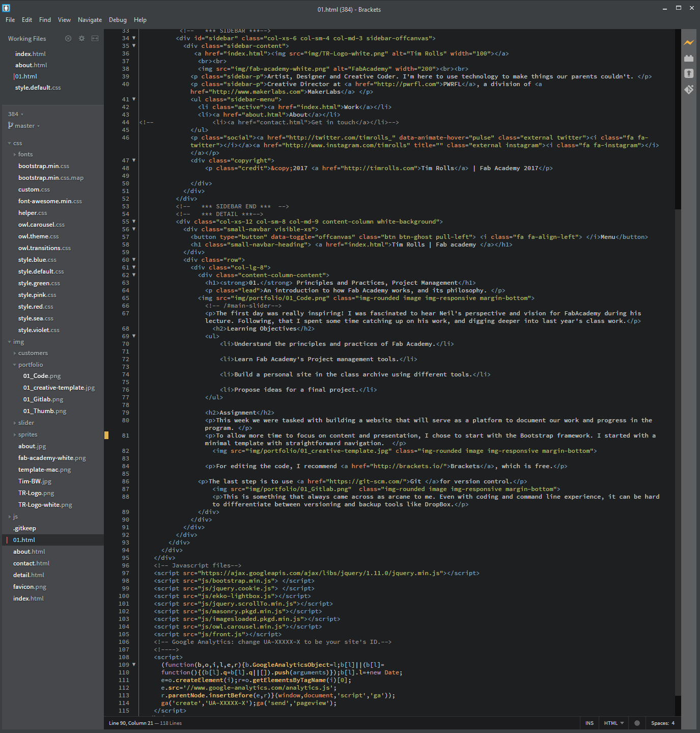The image size is (700, 733).
Task: Select index.html in Working Files
Action: [x=31, y=54]
